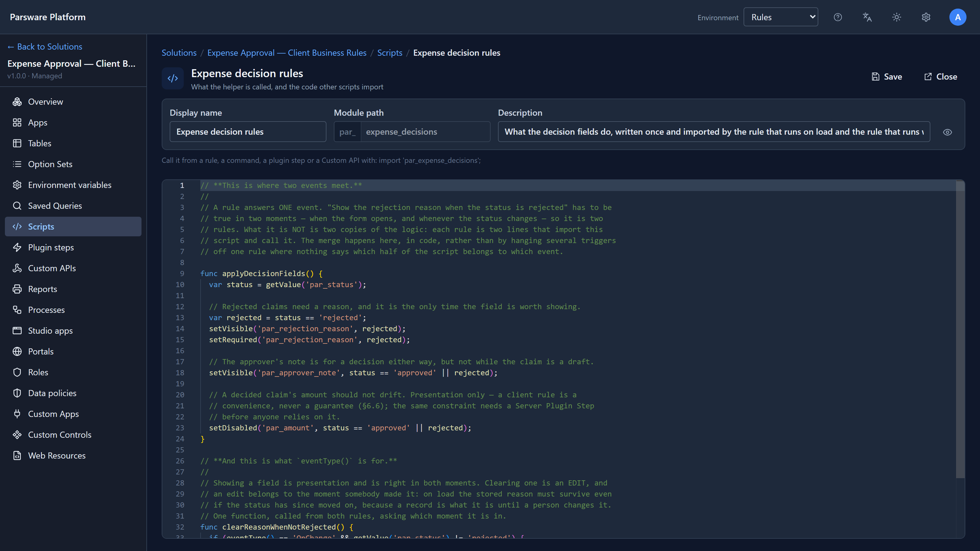The width and height of the screenshot is (980, 551).
Task: Toggle the light/dark theme sun icon
Action: 897,17
